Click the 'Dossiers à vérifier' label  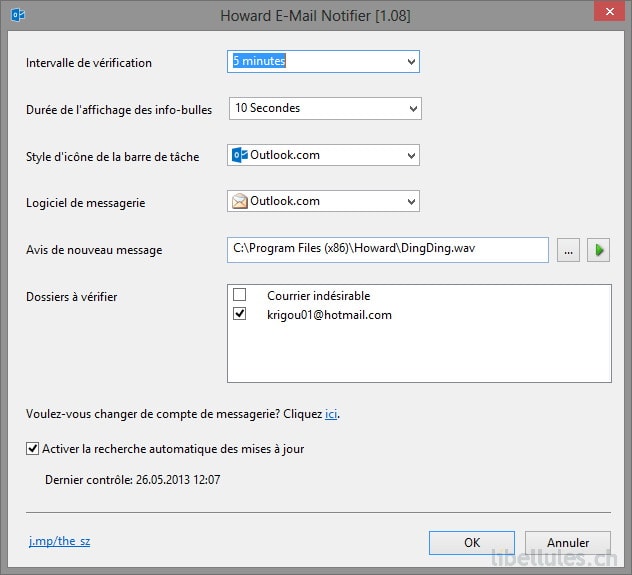[71, 297]
